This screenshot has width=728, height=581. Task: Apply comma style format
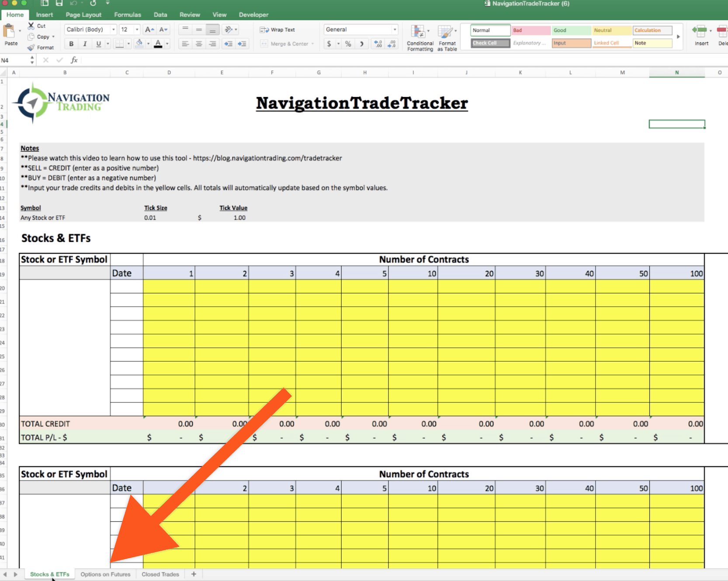coord(361,44)
